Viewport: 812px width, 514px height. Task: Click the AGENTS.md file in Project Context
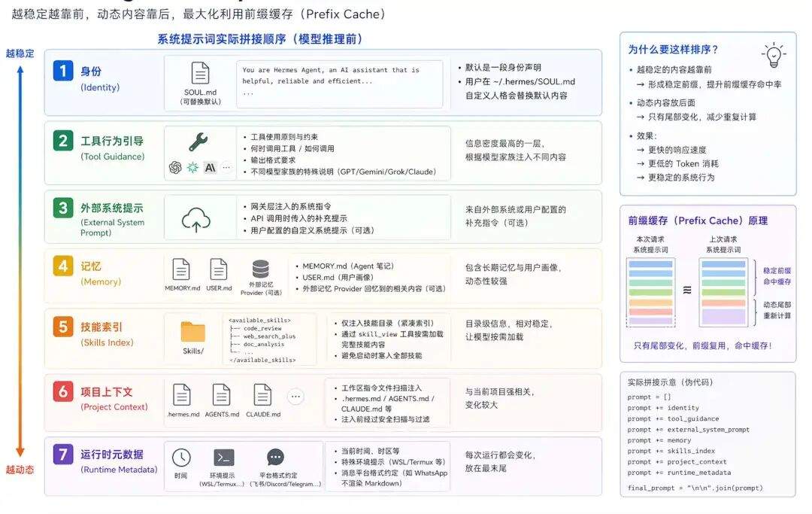pyautogui.click(x=222, y=395)
